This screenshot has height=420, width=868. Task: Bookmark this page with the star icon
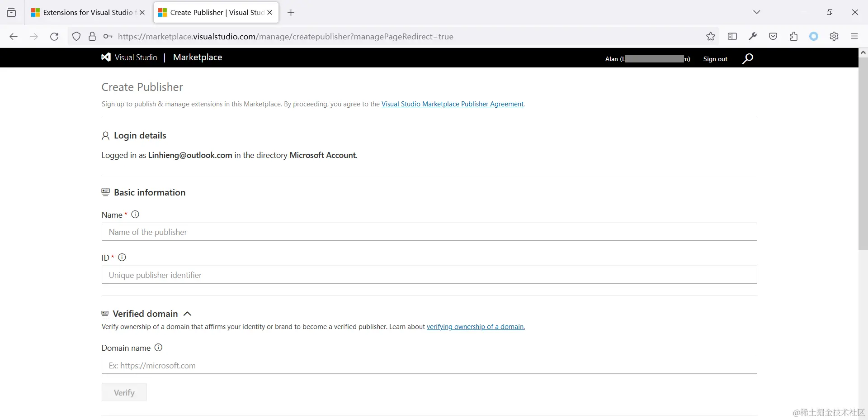coord(711,37)
